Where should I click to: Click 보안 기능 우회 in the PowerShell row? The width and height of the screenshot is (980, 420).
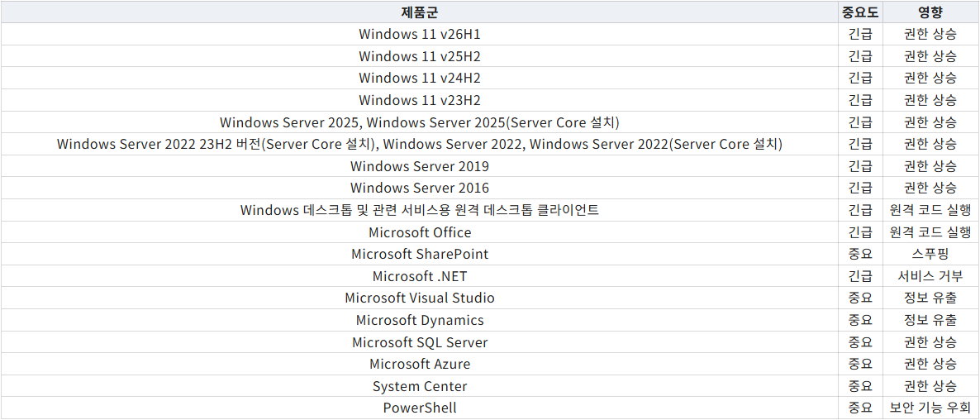pos(930,408)
